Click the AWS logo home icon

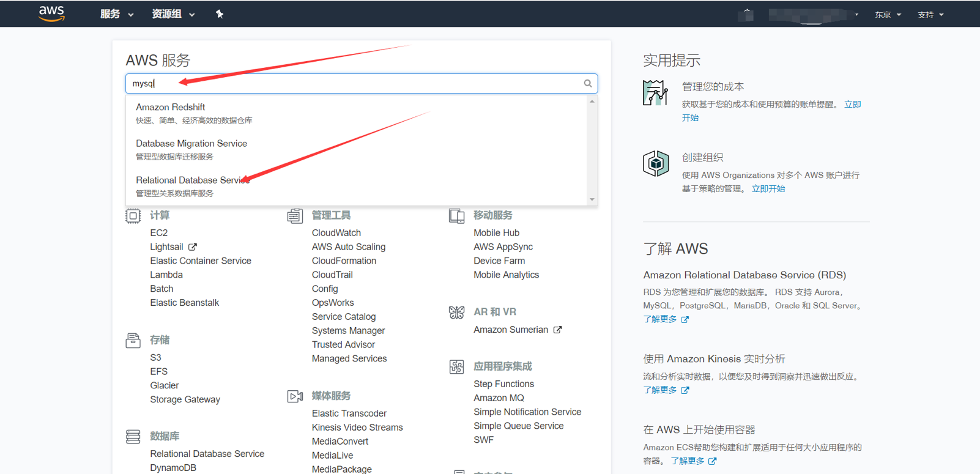tap(51, 13)
